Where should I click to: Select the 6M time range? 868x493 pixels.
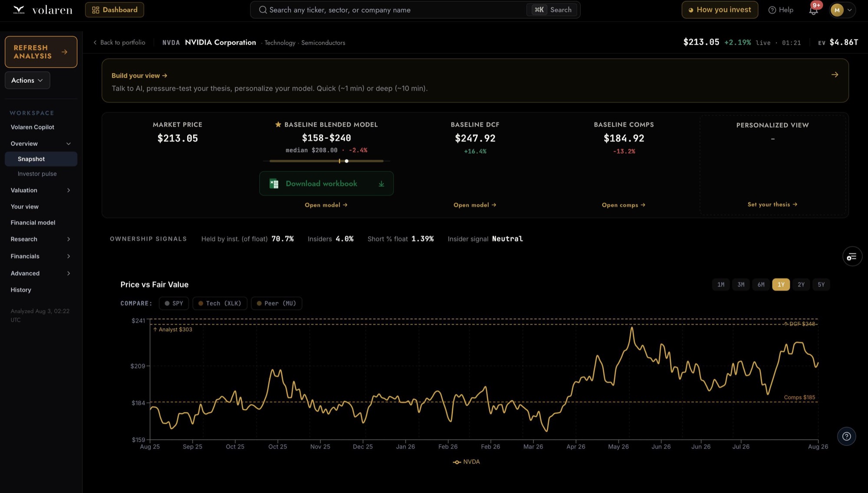[x=761, y=284]
